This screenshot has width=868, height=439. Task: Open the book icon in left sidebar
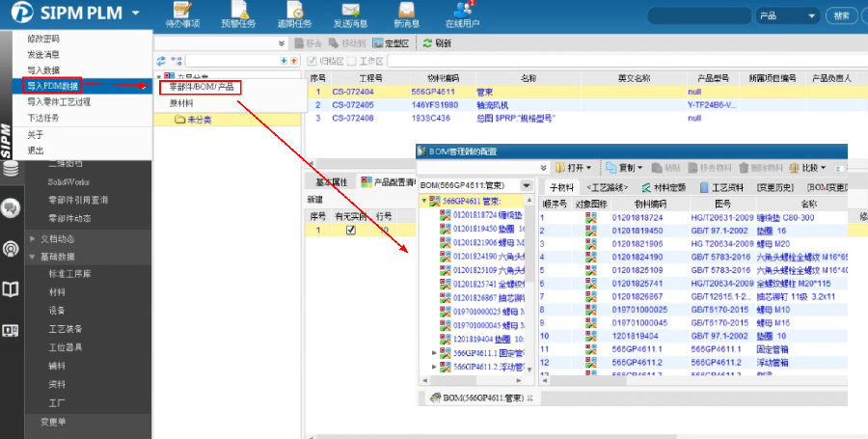coord(11,289)
